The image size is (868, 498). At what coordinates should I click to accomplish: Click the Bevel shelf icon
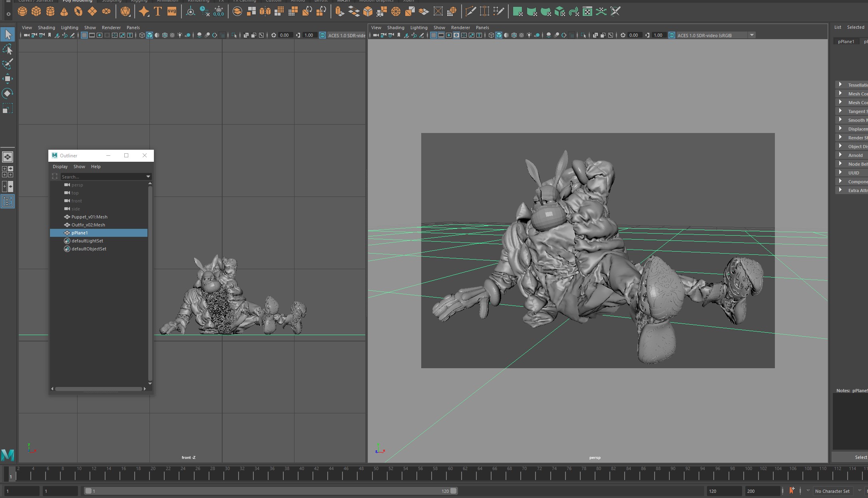(x=368, y=12)
